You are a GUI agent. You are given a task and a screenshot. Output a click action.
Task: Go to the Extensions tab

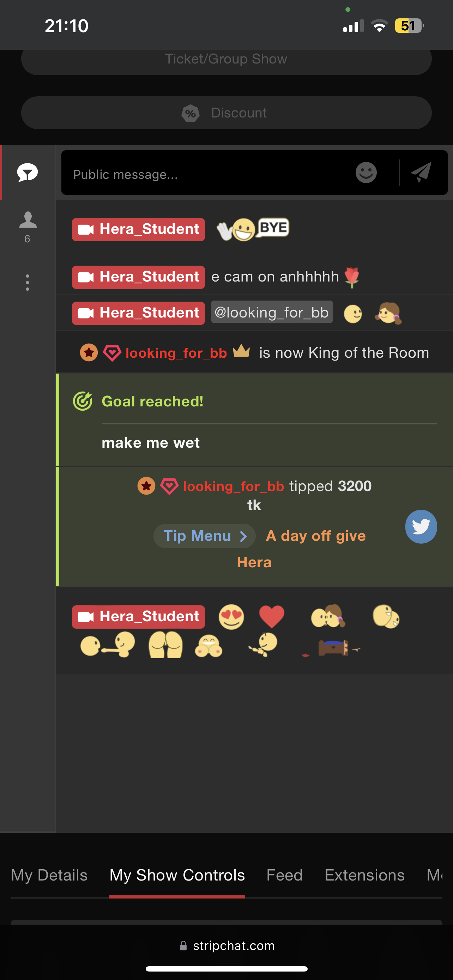[364, 875]
